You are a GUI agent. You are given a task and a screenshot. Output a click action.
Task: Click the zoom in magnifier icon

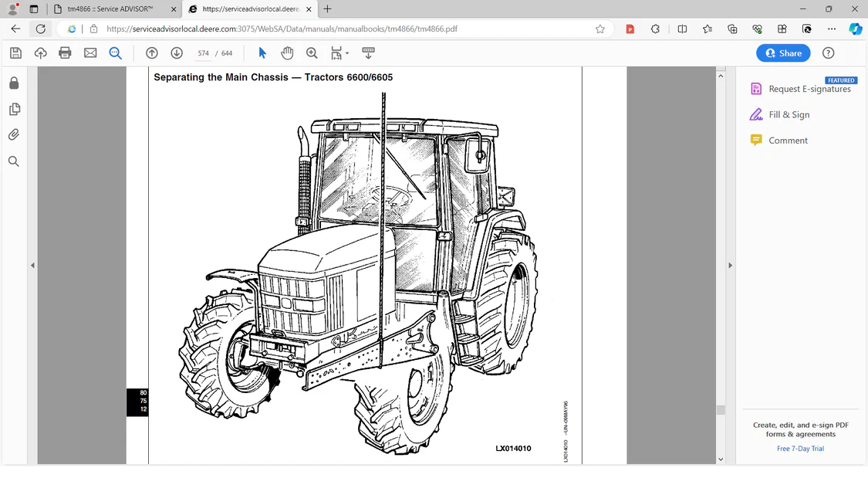coord(312,53)
